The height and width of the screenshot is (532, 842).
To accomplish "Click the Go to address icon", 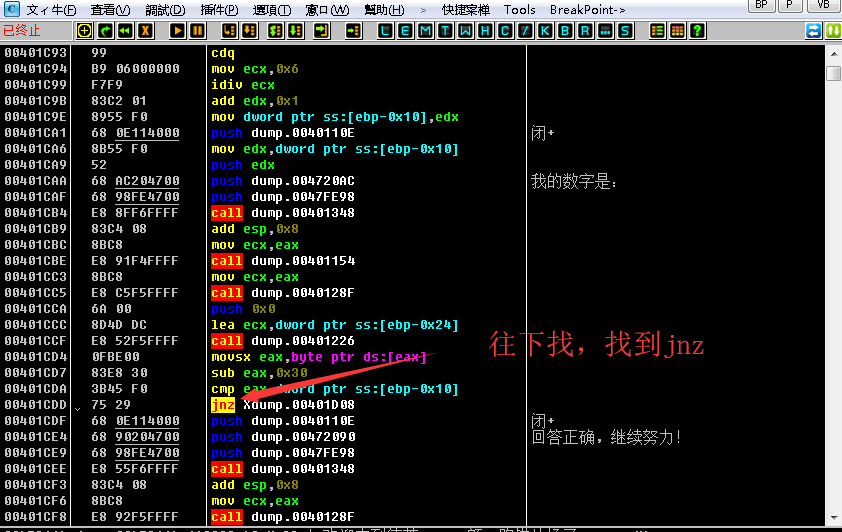I will coord(353,31).
